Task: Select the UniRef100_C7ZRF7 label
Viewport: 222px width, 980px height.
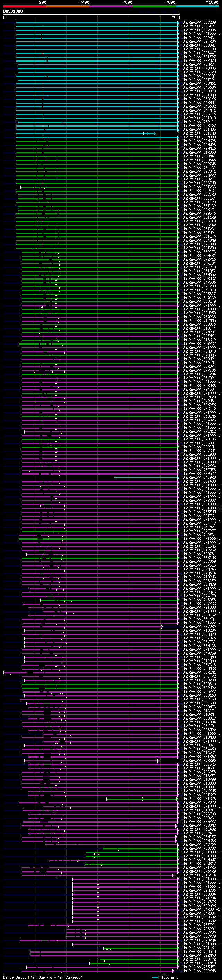Action: [199, 531]
